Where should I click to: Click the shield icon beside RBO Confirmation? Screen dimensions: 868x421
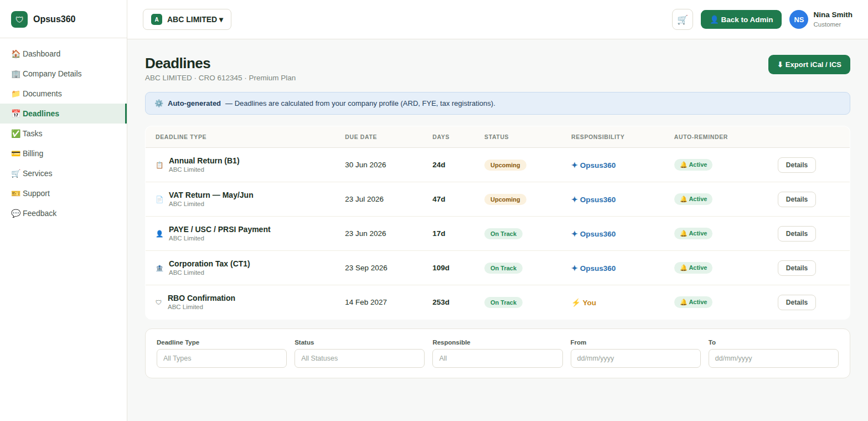158,302
